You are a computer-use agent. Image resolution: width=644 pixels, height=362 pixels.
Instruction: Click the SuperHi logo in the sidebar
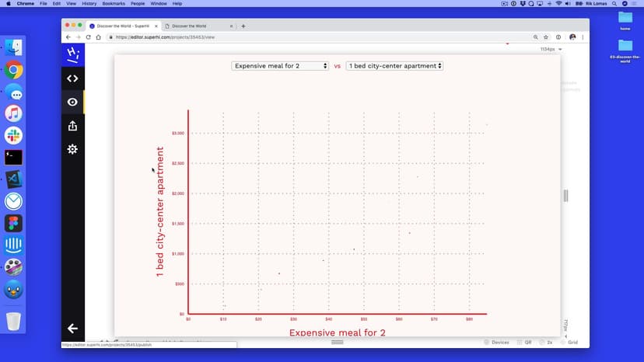pyautogui.click(x=72, y=54)
